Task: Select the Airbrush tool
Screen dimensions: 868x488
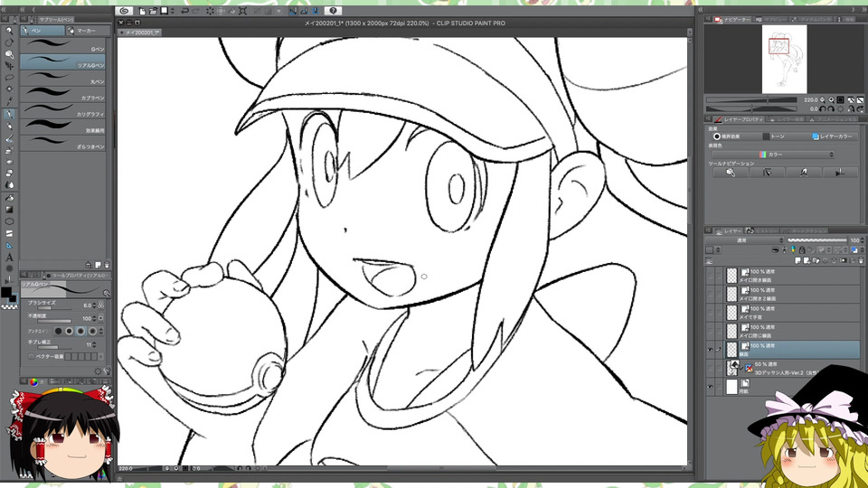Action: (10, 150)
